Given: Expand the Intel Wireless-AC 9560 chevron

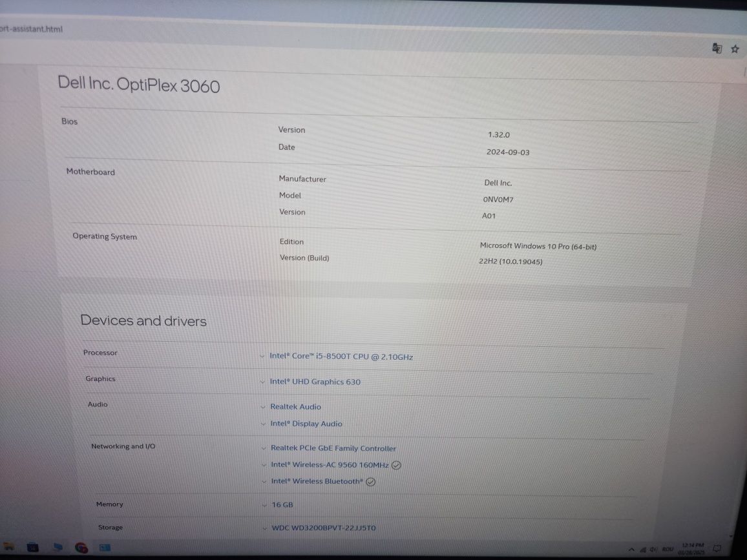Looking at the screenshot, I should [x=264, y=465].
